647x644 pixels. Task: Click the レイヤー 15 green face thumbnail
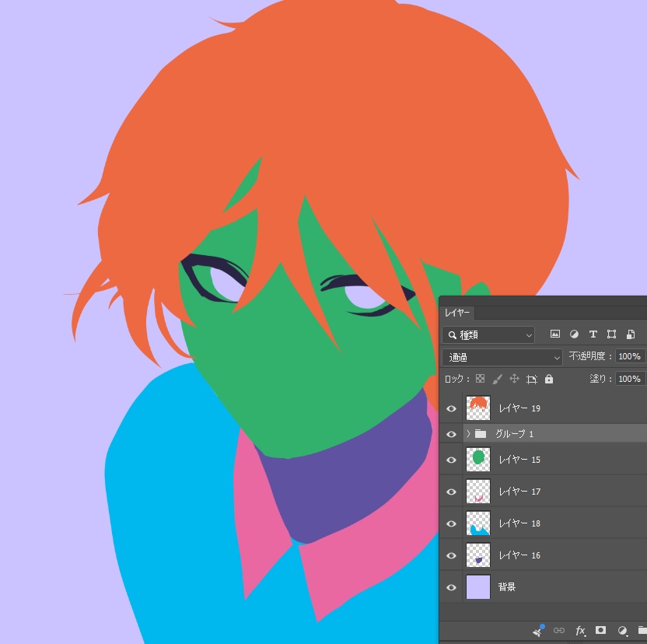click(x=478, y=459)
